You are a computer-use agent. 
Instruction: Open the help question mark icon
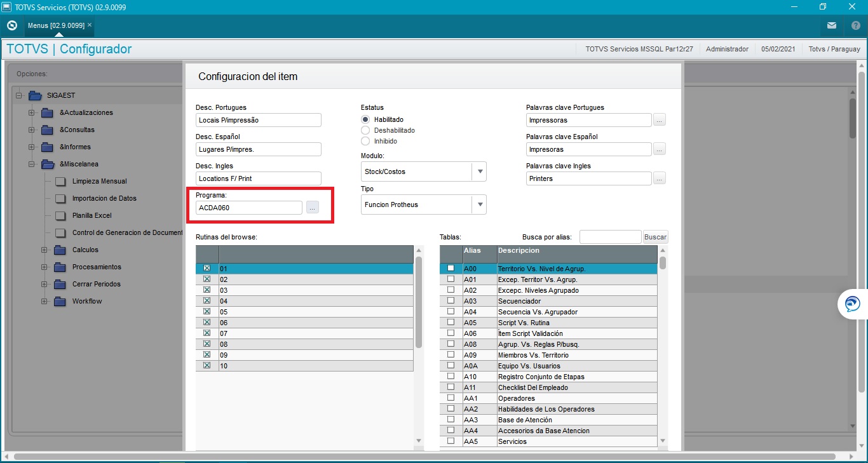(855, 25)
